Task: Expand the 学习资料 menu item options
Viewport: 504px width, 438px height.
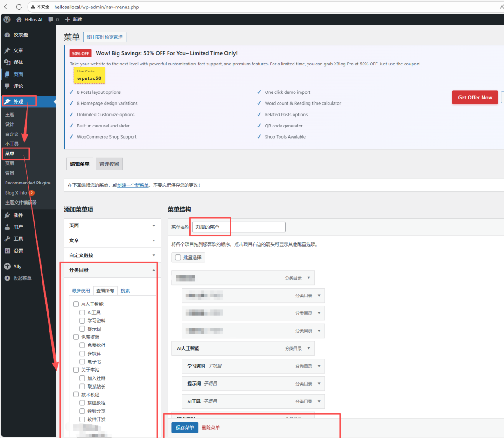Action: 319,366
